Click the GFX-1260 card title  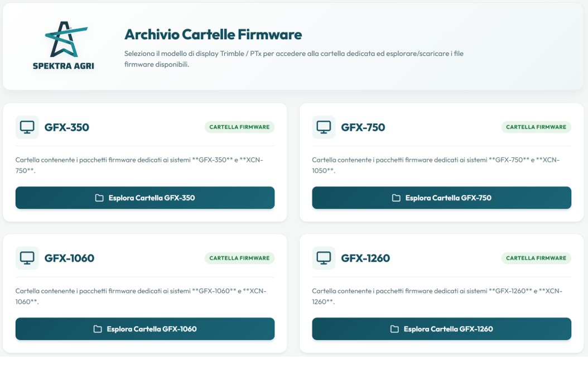(x=365, y=258)
